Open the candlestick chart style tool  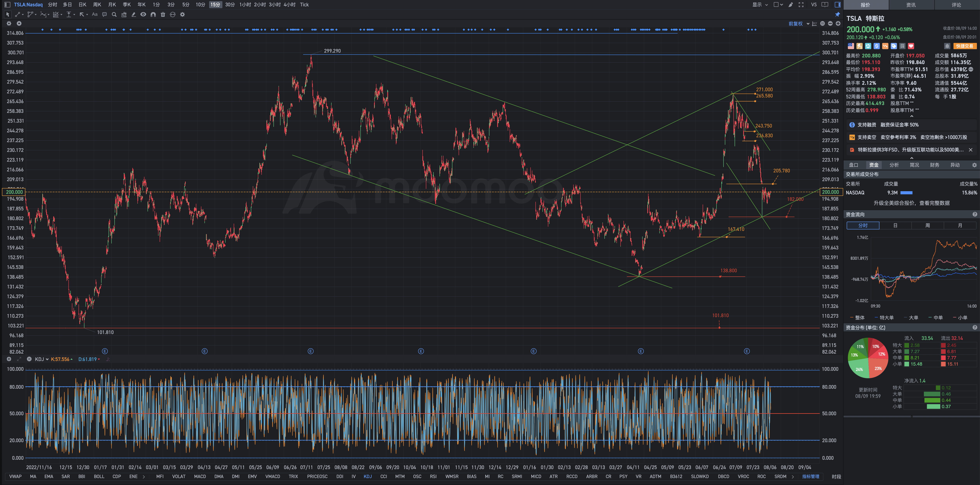click(124, 14)
